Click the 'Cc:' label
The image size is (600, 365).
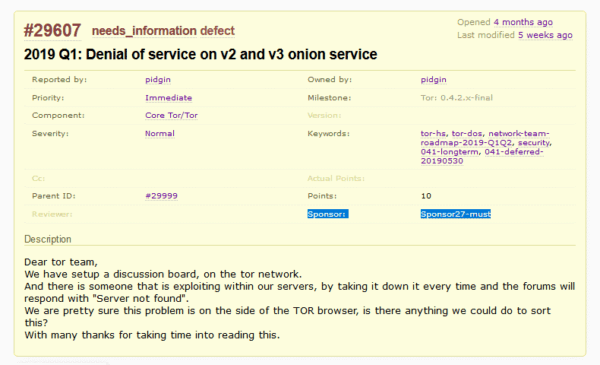[38, 178]
